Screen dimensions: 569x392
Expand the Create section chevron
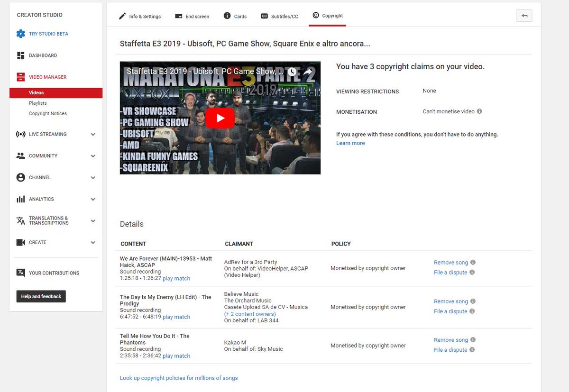point(93,243)
